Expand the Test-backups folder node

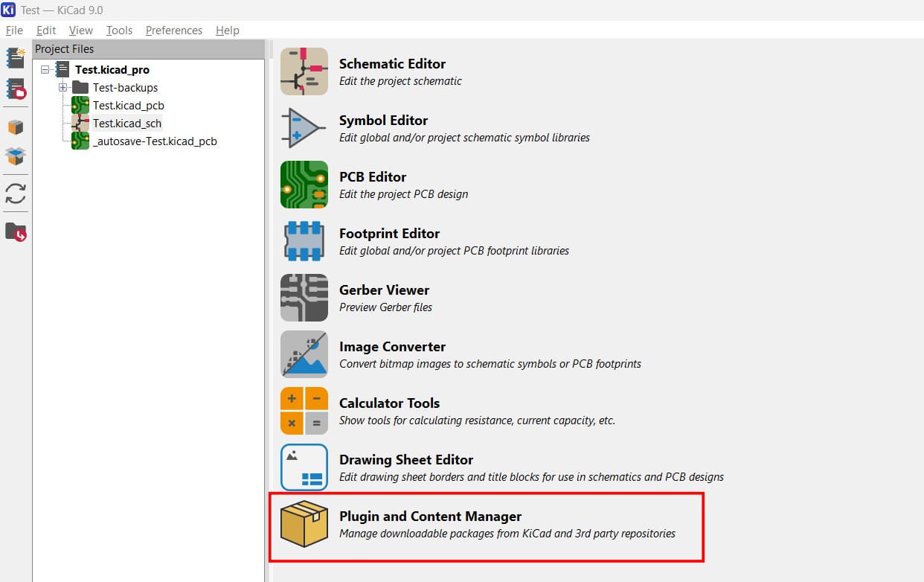[63, 87]
